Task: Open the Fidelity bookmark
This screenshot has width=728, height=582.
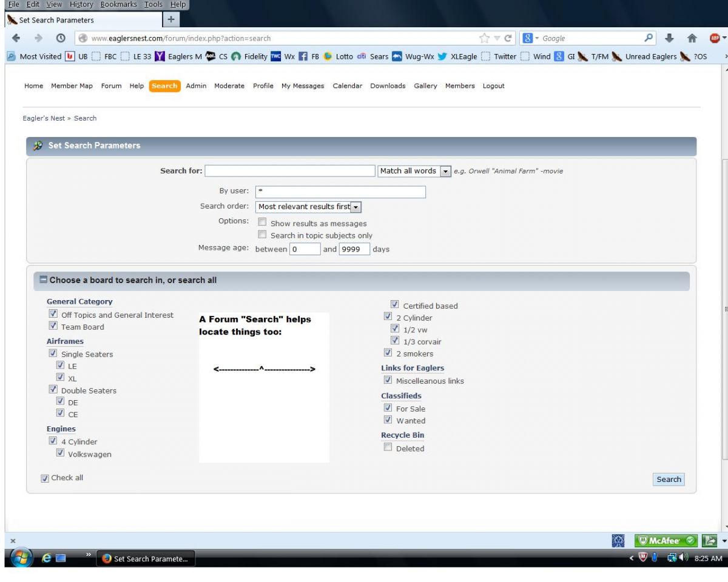Action: 249,56
